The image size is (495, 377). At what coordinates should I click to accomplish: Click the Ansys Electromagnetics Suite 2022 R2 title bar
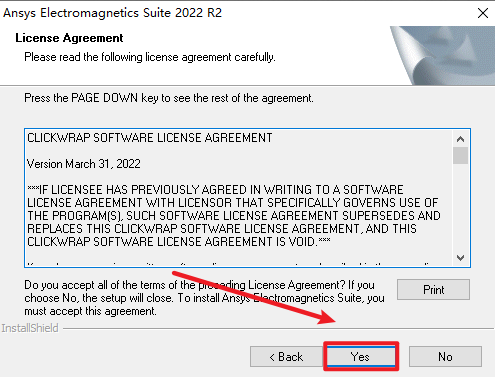point(112,13)
